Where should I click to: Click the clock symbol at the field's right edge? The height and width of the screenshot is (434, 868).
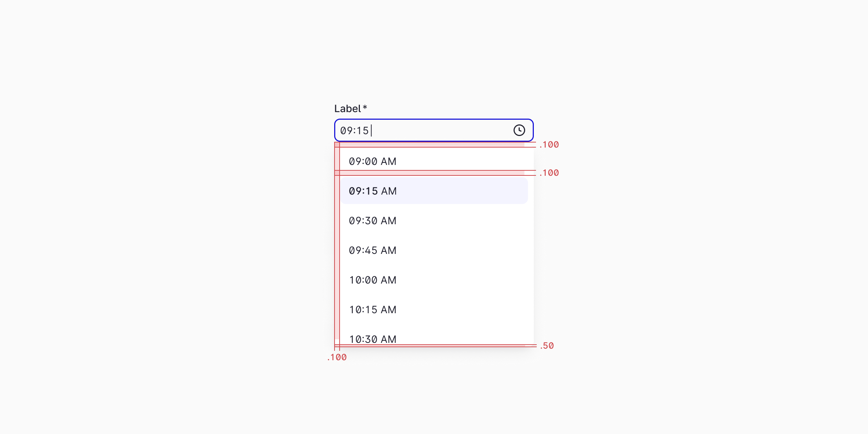pos(519,130)
